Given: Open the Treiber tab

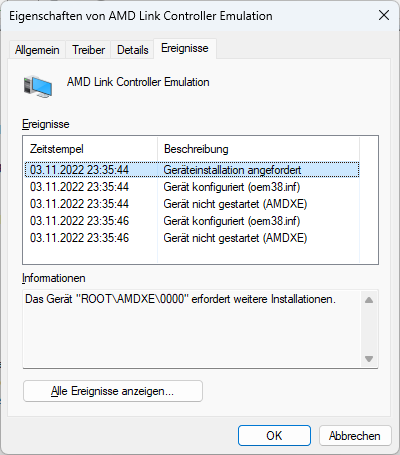Looking at the screenshot, I should tap(88, 50).
